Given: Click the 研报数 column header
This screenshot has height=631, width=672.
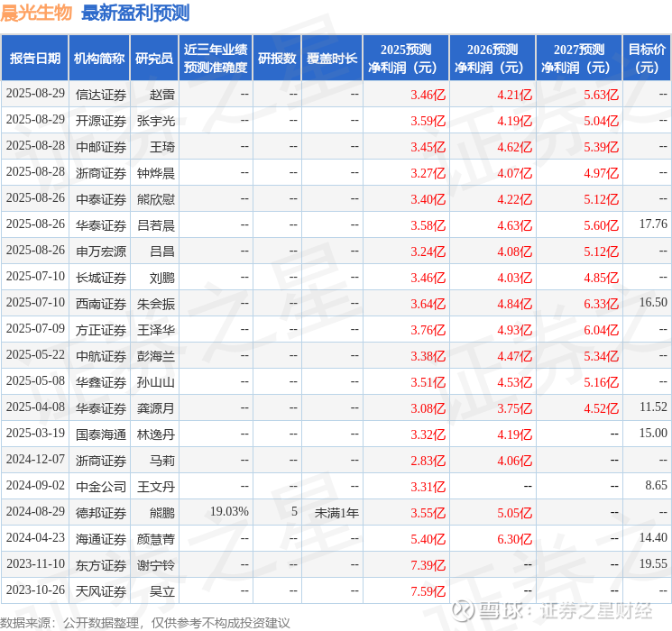Looking at the screenshot, I should click(277, 59).
